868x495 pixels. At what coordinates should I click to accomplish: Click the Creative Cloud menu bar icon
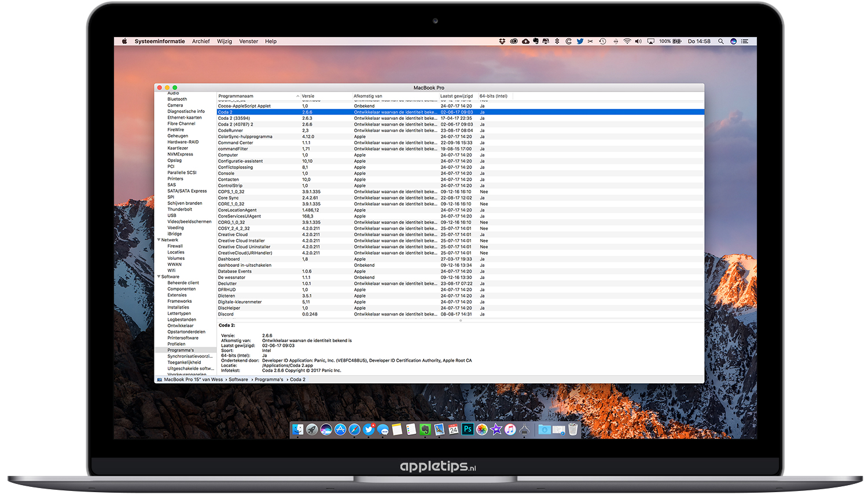(514, 41)
